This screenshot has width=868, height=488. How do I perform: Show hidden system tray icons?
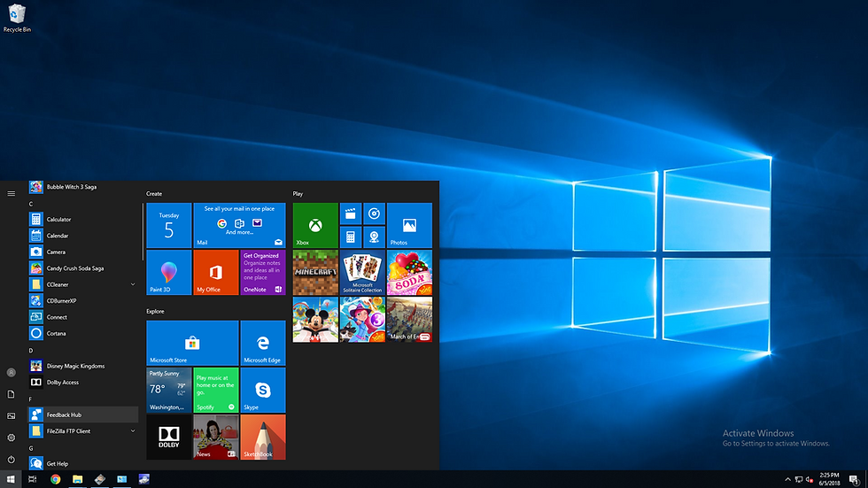click(787, 479)
